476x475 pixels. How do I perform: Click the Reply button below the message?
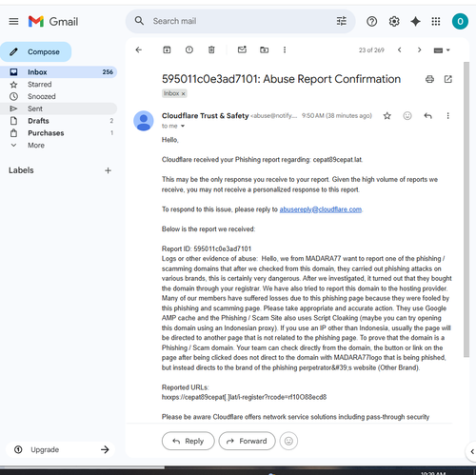point(188,441)
